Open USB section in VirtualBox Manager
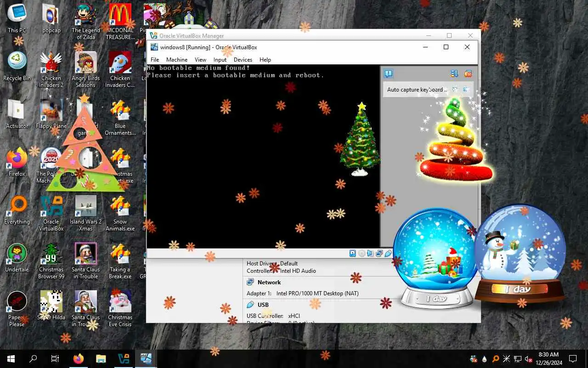588x368 pixels. [263, 305]
